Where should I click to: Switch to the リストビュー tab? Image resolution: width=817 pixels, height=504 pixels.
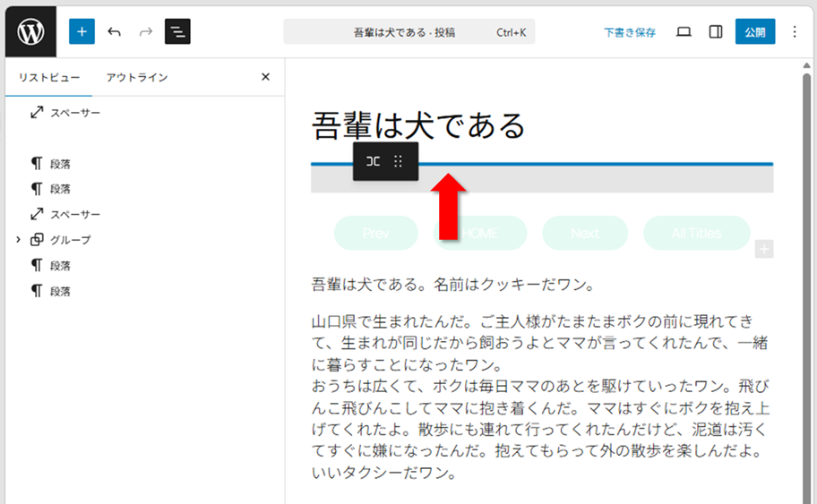point(49,78)
